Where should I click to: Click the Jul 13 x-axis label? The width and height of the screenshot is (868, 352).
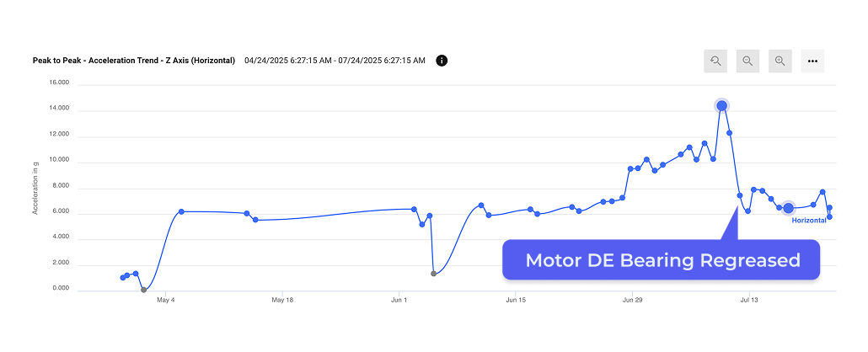click(x=748, y=301)
